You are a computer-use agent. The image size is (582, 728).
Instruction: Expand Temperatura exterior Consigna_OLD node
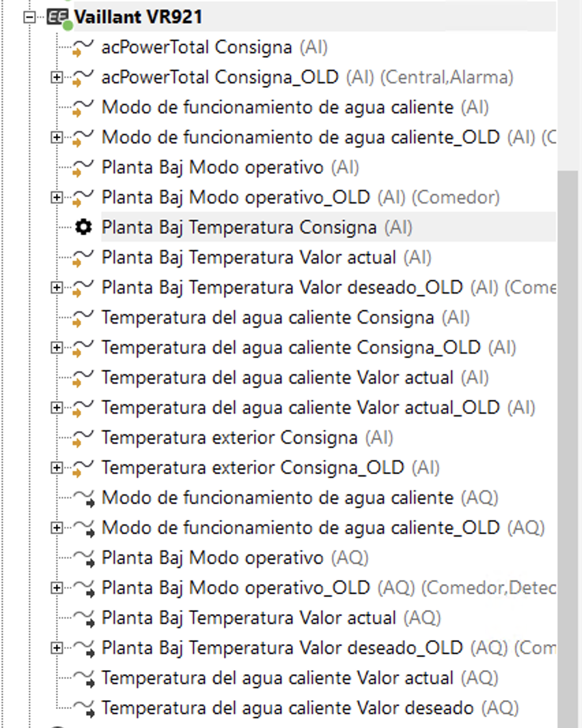(x=57, y=468)
